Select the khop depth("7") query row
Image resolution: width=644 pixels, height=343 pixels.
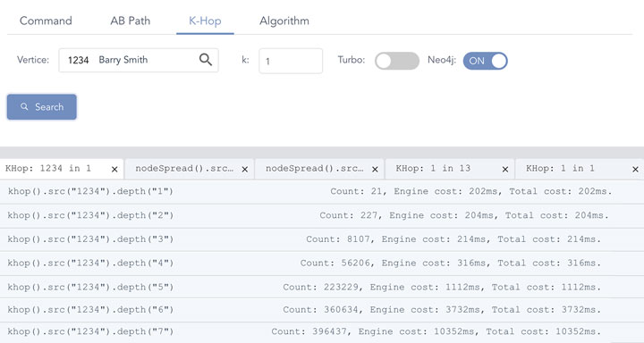(x=322, y=332)
